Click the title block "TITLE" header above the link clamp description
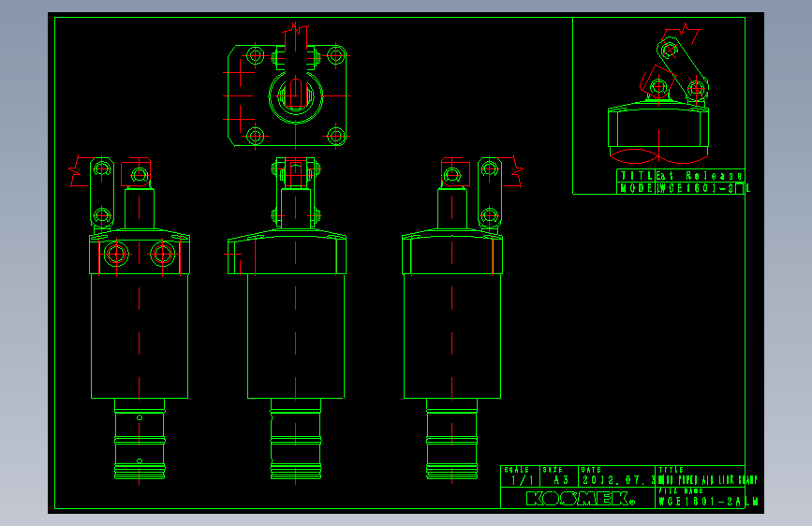 pyautogui.click(x=671, y=470)
